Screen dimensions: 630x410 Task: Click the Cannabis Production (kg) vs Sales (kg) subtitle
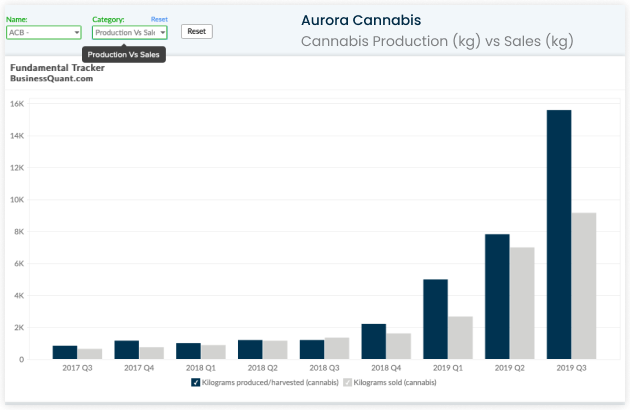pos(437,41)
